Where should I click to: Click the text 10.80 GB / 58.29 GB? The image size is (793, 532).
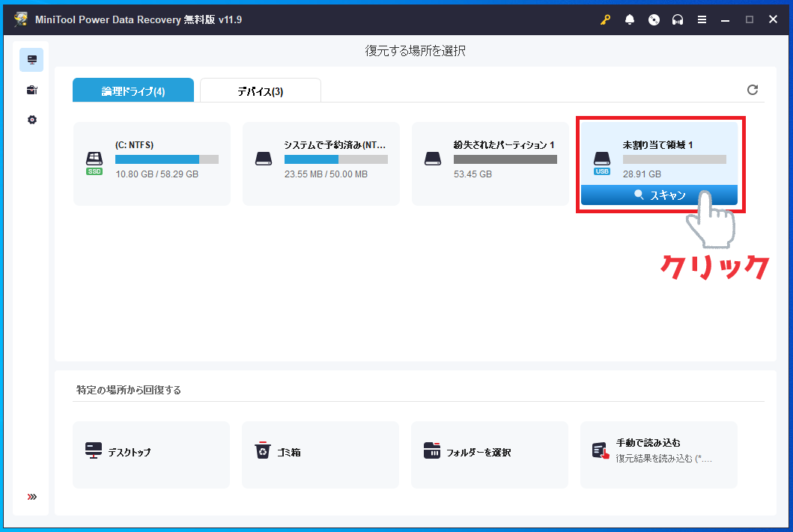pos(157,174)
